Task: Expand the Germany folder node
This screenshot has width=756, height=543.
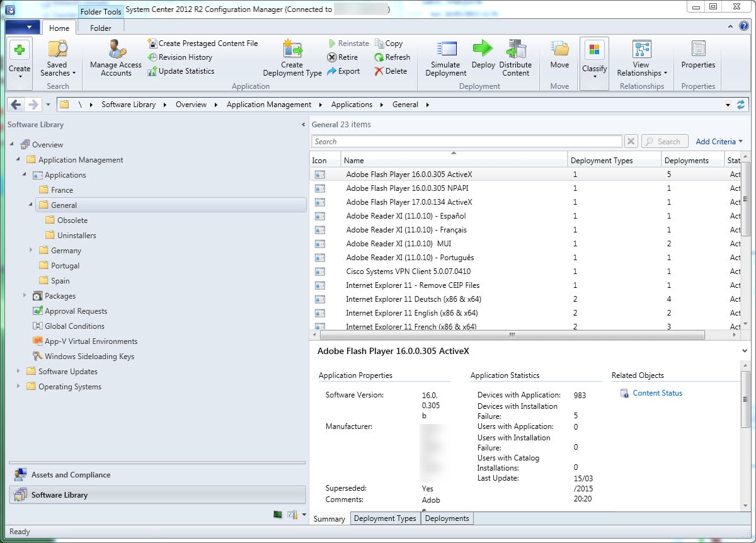Action: tap(31, 250)
